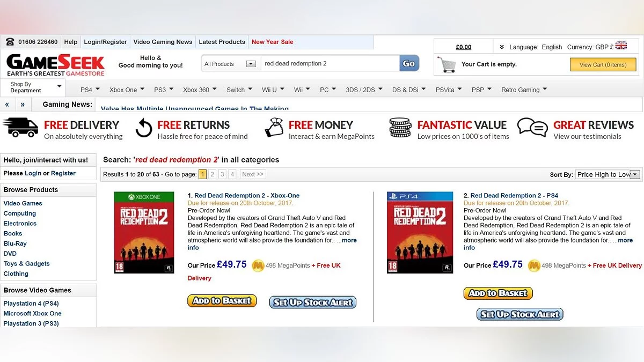
Task: Open Red Dead Redemption 2 - PS4 title link
Action: pyautogui.click(x=514, y=196)
